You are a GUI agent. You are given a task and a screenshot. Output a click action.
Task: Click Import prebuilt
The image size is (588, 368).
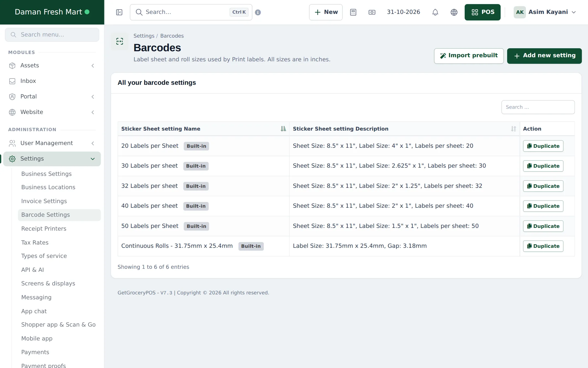tap(469, 56)
